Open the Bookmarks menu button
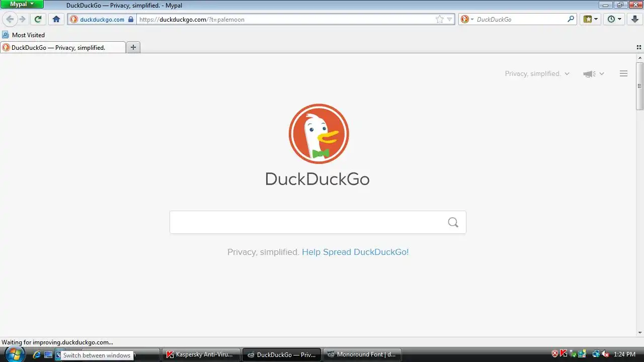 pyautogui.click(x=591, y=19)
